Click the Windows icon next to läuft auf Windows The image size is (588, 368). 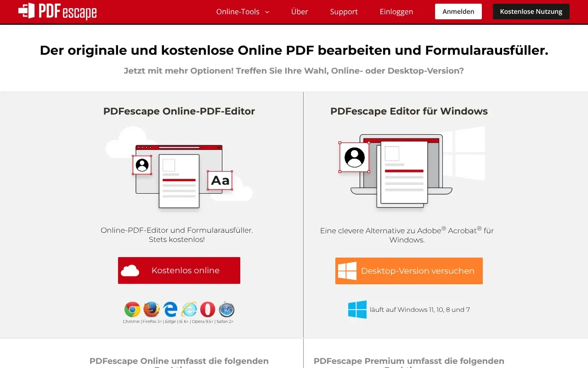(357, 309)
